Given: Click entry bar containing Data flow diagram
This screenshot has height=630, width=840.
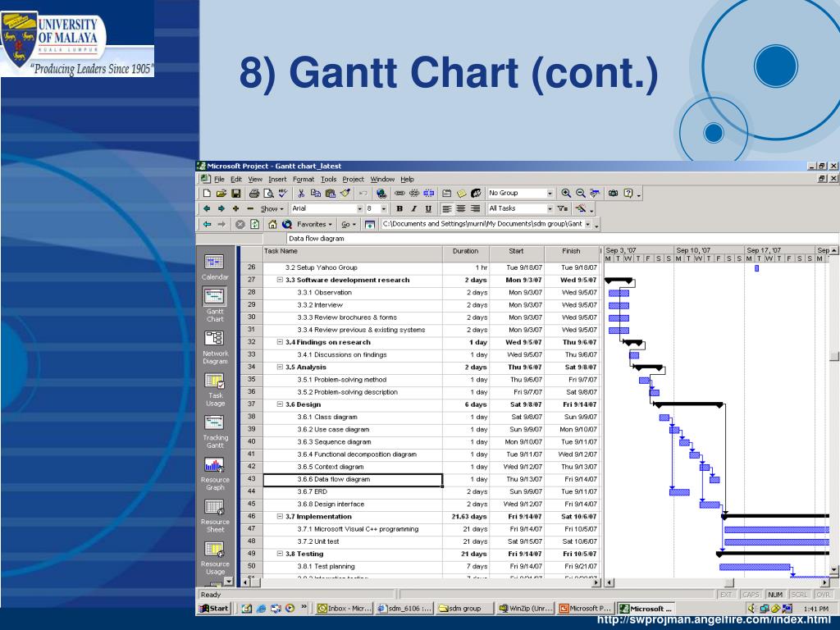Looking at the screenshot, I should [563, 239].
